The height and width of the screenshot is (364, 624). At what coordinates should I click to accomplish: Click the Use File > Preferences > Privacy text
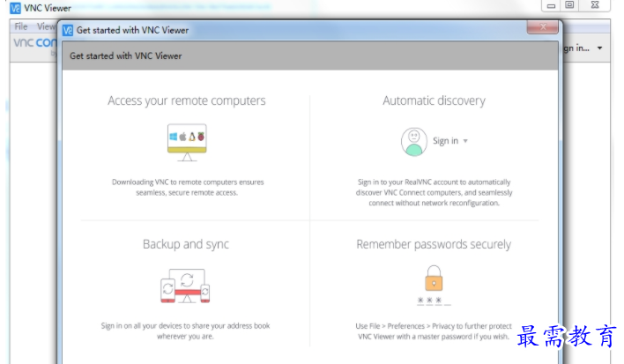pyautogui.click(x=434, y=331)
